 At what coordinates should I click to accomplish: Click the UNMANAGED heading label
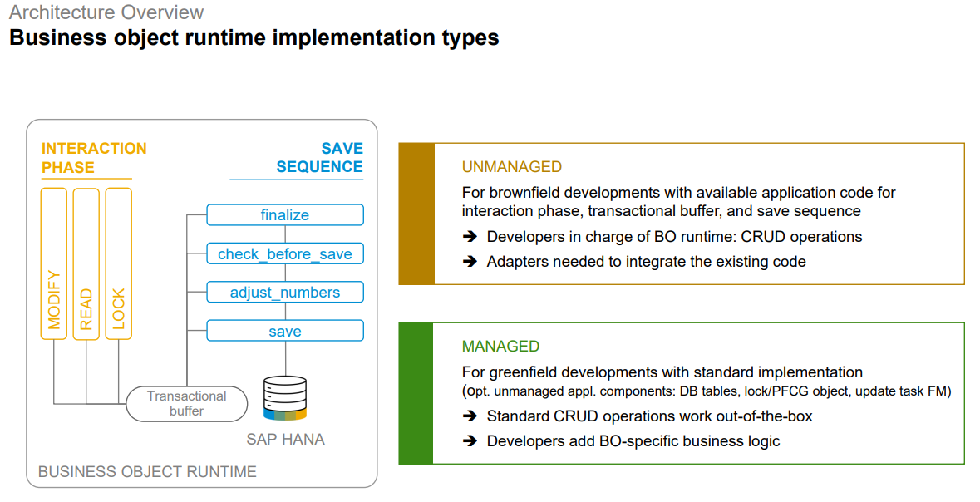tap(511, 166)
